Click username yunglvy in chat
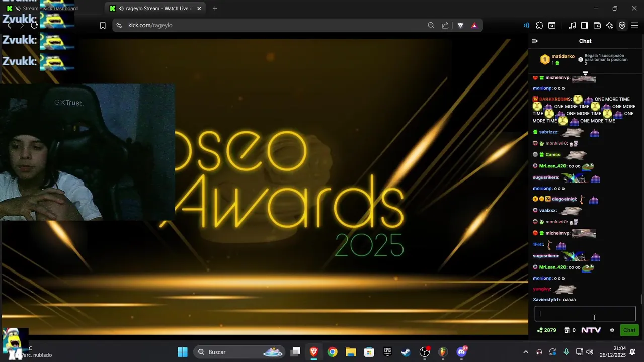Viewport: 644px width, 362px height. pyautogui.click(x=542, y=289)
